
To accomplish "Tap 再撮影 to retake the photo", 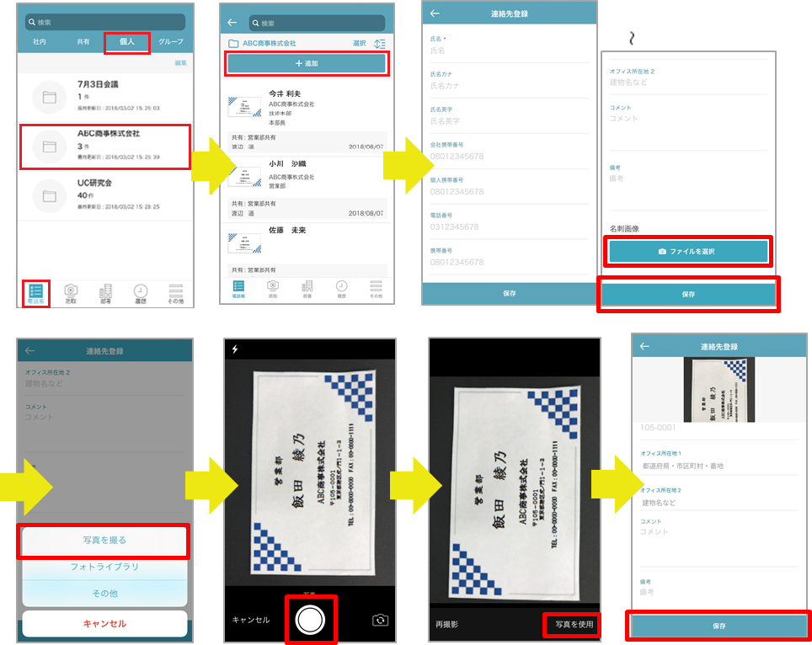I will 446,626.
